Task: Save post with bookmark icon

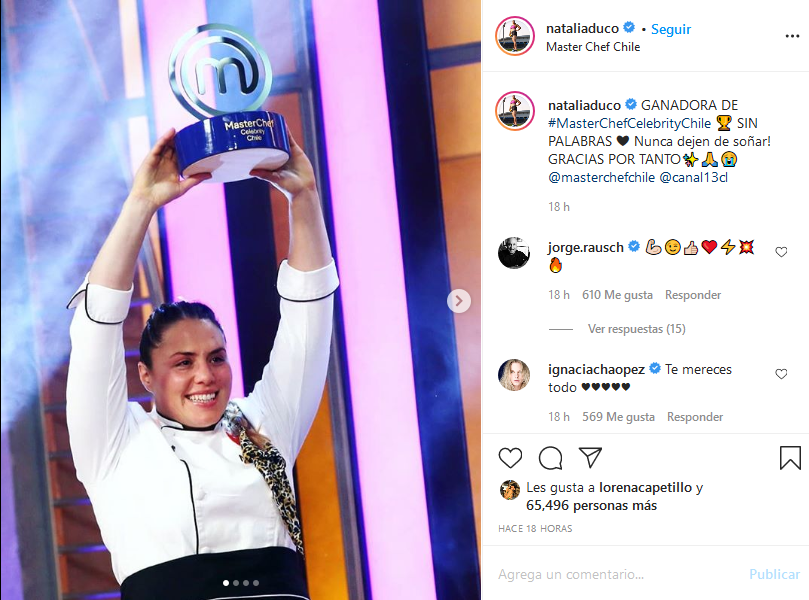Action: click(x=790, y=458)
